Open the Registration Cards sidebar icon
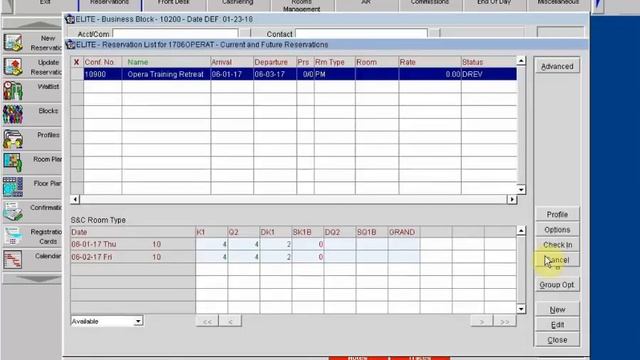Screen dimensions: 640x360 (13, 236)
